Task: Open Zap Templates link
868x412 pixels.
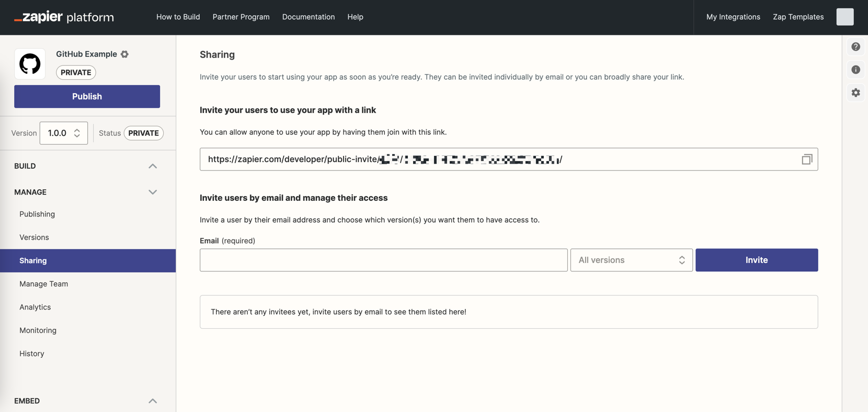Action: pyautogui.click(x=798, y=17)
